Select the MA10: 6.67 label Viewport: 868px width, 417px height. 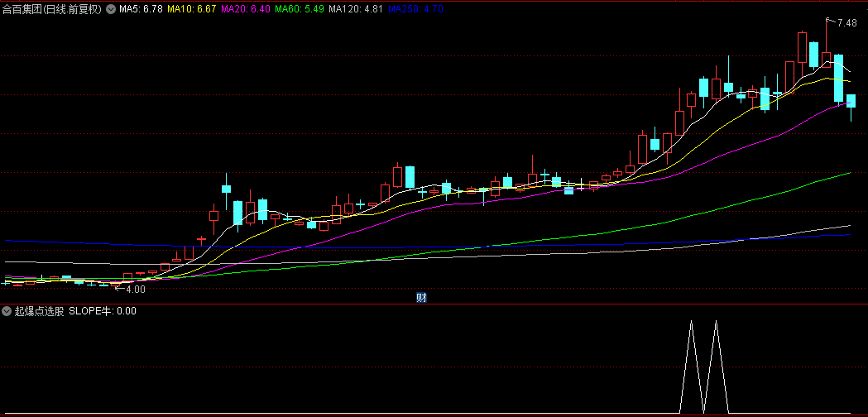click(x=191, y=9)
